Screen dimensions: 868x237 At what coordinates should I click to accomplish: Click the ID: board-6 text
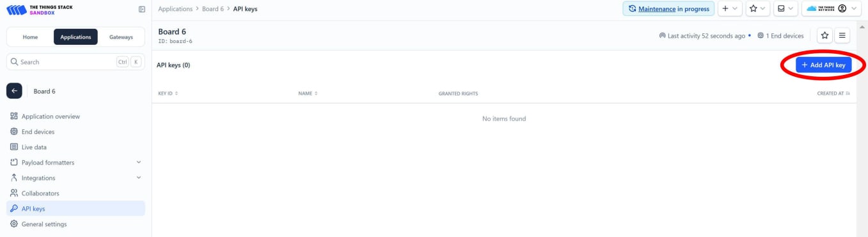click(175, 42)
